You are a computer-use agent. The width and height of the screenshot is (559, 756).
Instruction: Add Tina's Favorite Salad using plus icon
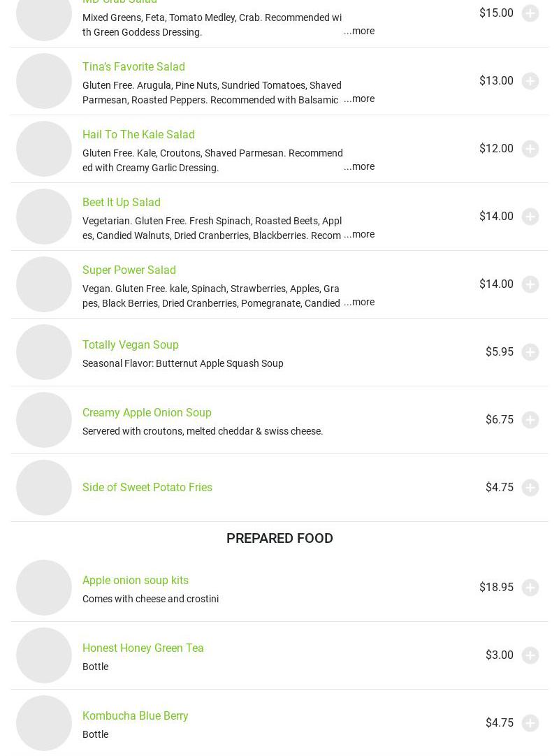(530, 81)
